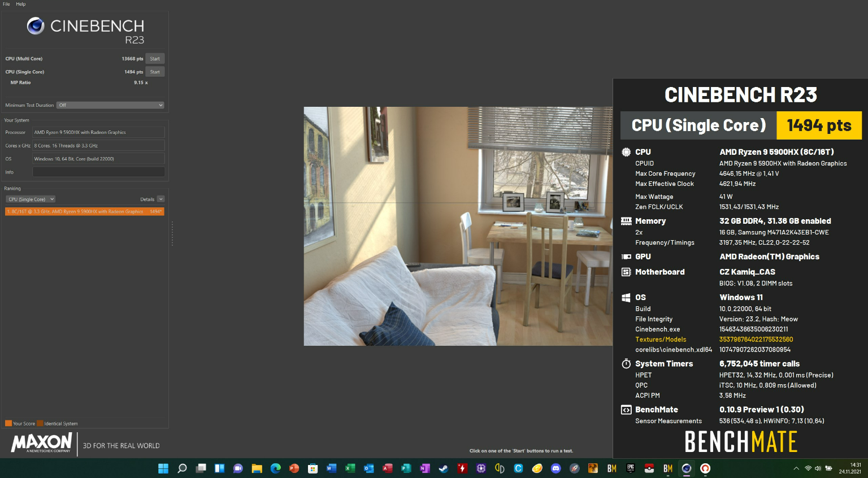Image resolution: width=868 pixels, height=478 pixels.
Task: Start the CPU (Multi Core) test
Action: click(x=155, y=59)
